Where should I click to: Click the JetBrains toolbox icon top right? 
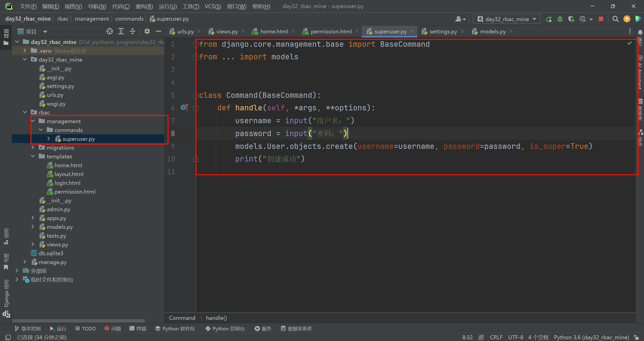click(638, 19)
